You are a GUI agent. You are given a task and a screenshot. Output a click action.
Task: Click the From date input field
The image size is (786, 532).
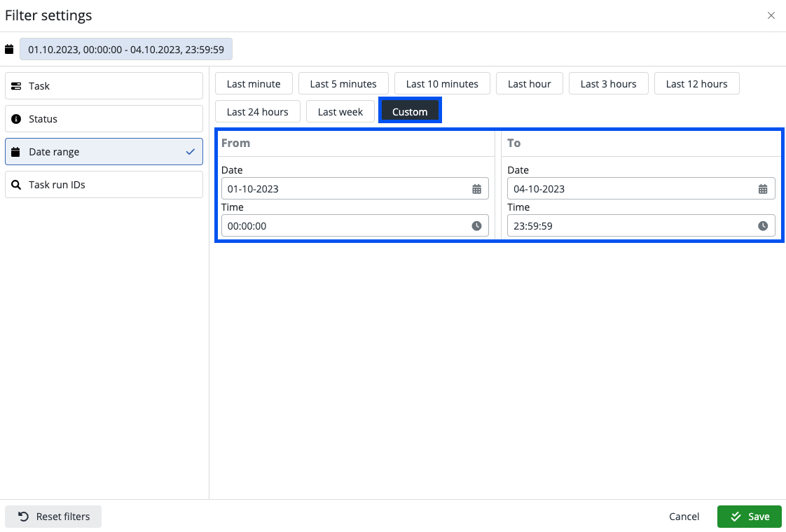(343, 189)
